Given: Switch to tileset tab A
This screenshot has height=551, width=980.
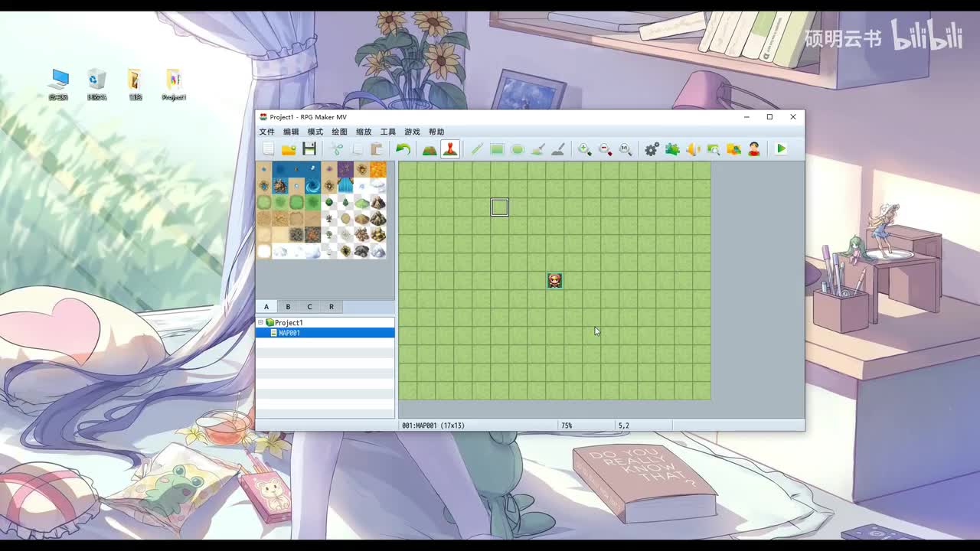Looking at the screenshot, I should (x=266, y=307).
